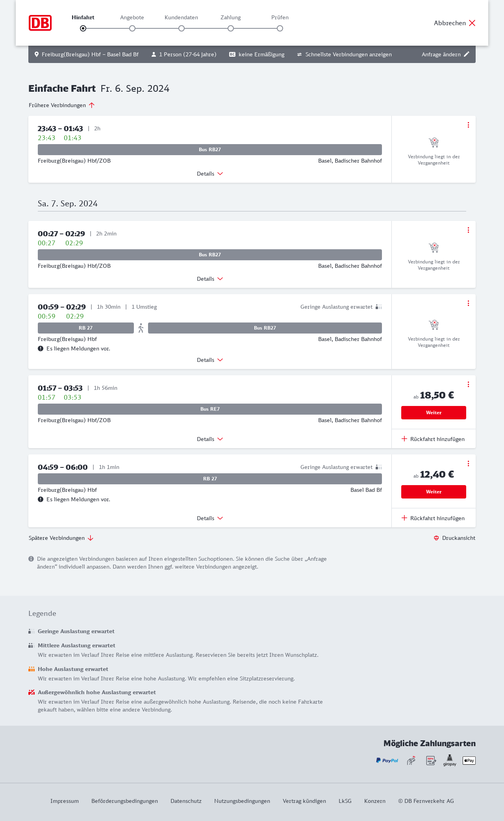
Task: Click Weiter for the 18,50 € offer
Action: 434,413
